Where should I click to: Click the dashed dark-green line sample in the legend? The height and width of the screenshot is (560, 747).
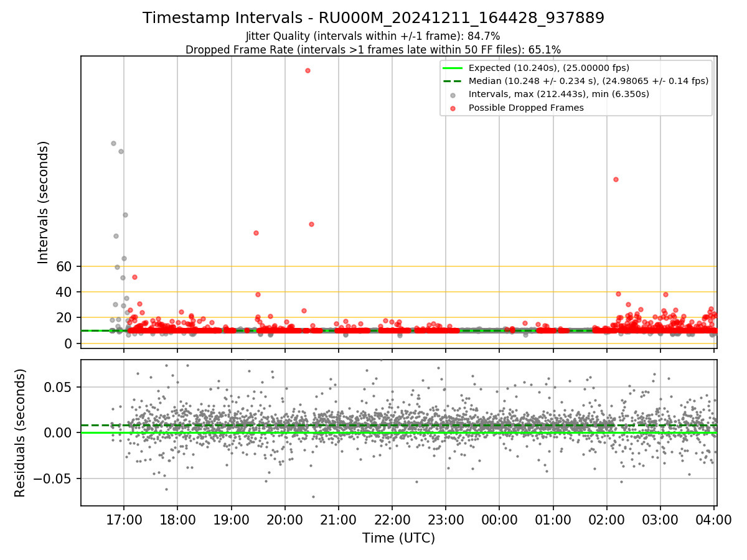453,81
